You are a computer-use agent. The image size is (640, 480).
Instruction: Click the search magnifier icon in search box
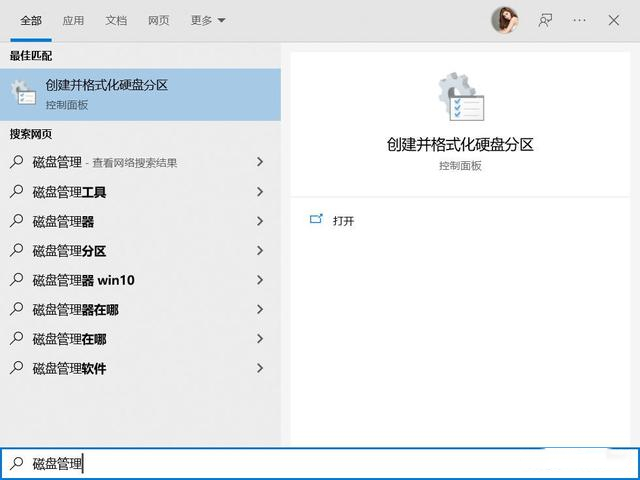pos(17,463)
